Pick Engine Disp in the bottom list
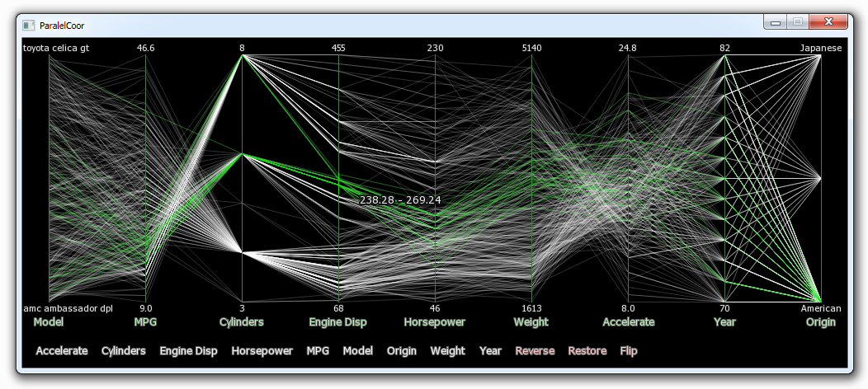The height and width of the screenshot is (389, 868). tap(189, 351)
